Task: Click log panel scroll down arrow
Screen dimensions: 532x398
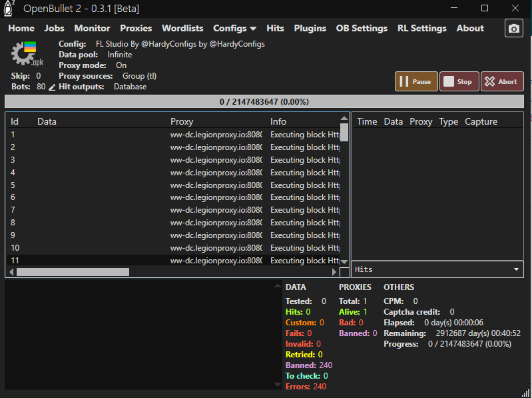Action: pyautogui.click(x=278, y=385)
